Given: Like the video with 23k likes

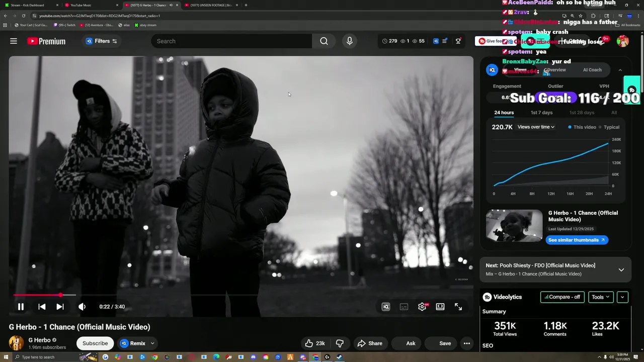Looking at the screenshot, I should point(315,343).
